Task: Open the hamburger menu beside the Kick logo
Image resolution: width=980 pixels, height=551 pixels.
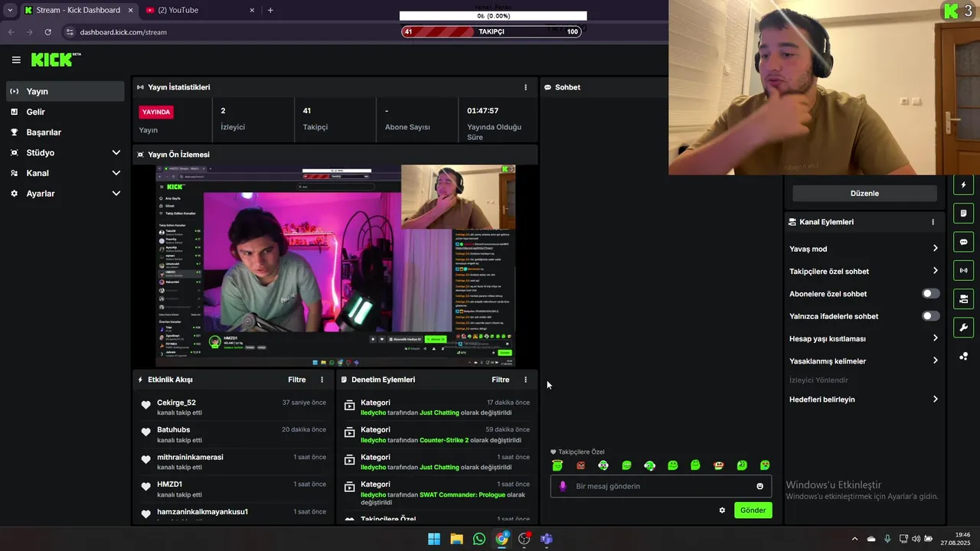Action: click(x=16, y=60)
